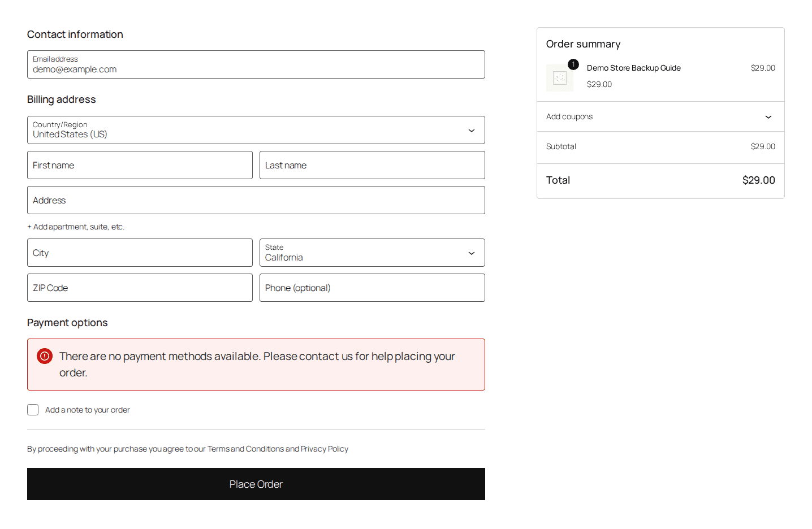Open the Country/Region dropdown
The width and height of the screenshot is (812, 529).
[256, 130]
